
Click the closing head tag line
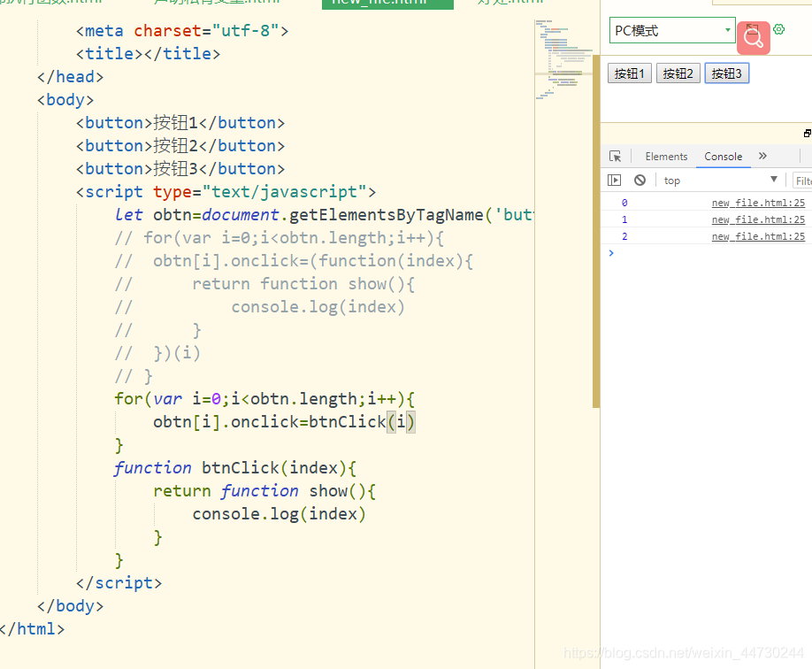(x=71, y=77)
